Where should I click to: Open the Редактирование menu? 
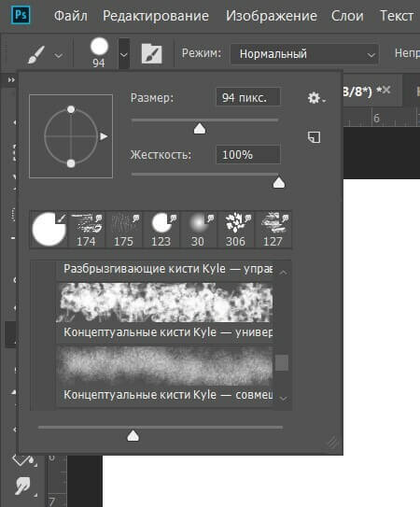pyautogui.click(x=156, y=16)
